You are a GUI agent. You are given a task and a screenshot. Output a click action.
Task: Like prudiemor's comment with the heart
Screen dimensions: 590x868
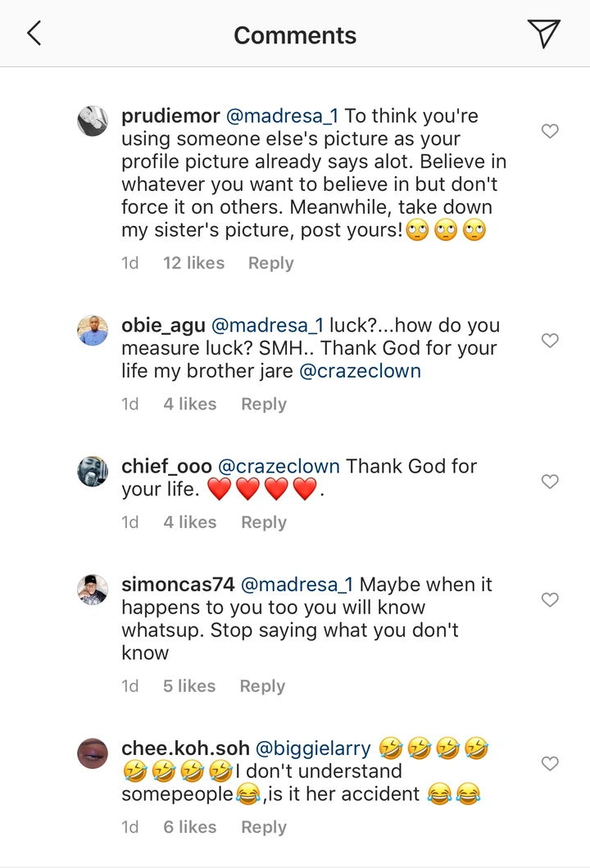coord(551,131)
